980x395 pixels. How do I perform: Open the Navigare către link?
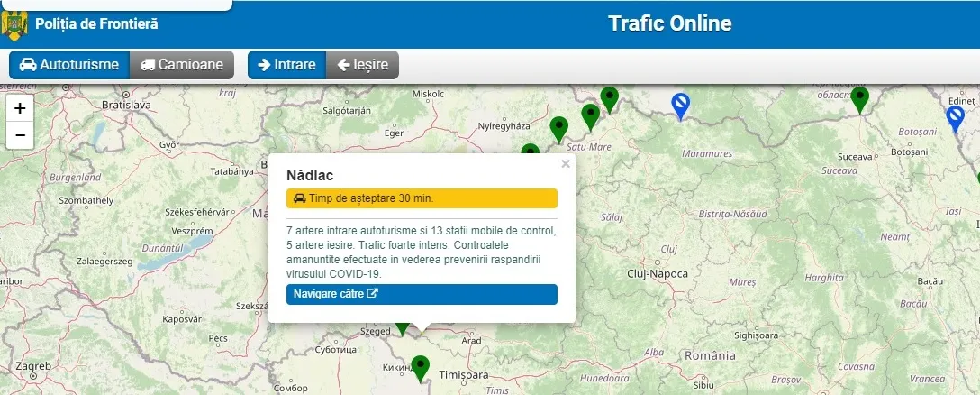(422, 294)
